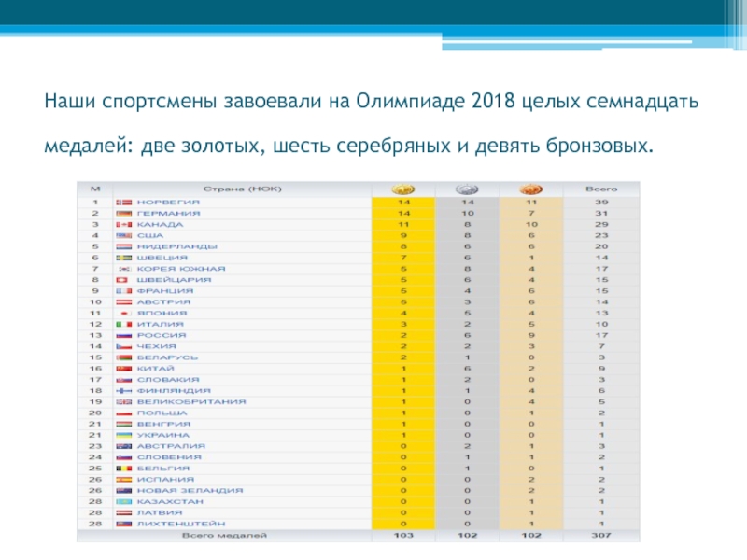Click the М rank column header
Viewport: 747px width, 560px height.
pyautogui.click(x=94, y=189)
